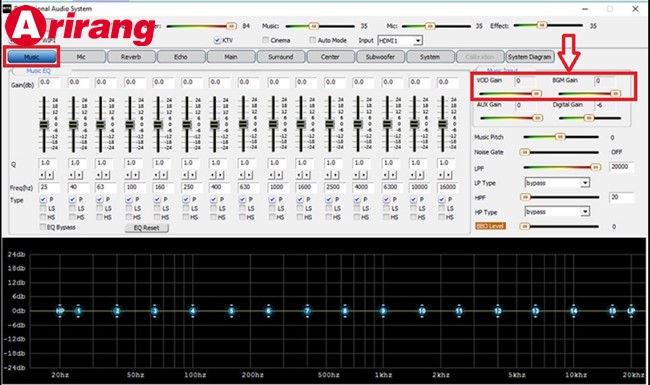
Task: Toggle P type for the 25 Hz band
Action: click(43, 200)
